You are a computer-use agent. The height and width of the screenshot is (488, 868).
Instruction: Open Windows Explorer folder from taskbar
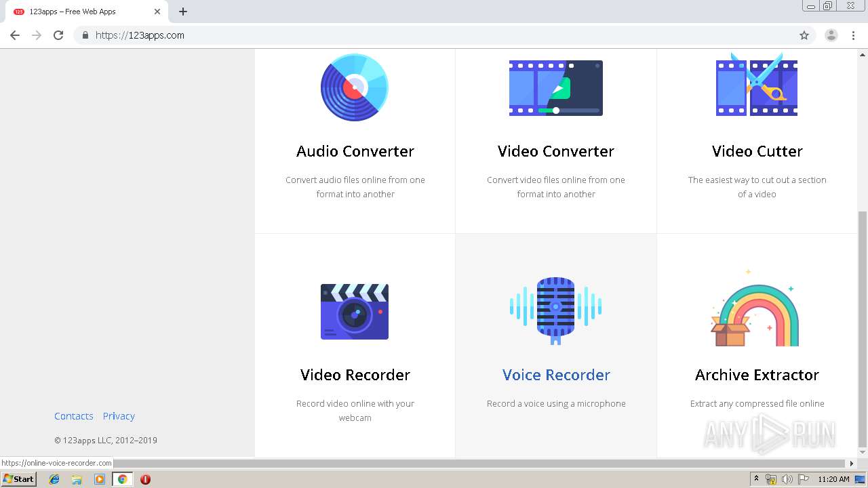point(77,479)
